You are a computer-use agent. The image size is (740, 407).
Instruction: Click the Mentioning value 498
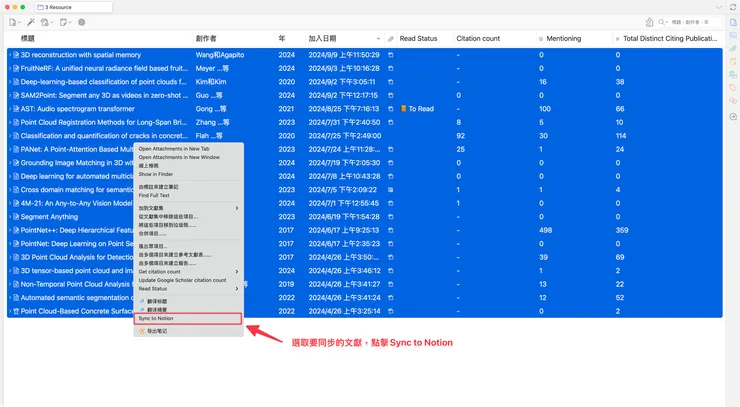click(x=546, y=230)
